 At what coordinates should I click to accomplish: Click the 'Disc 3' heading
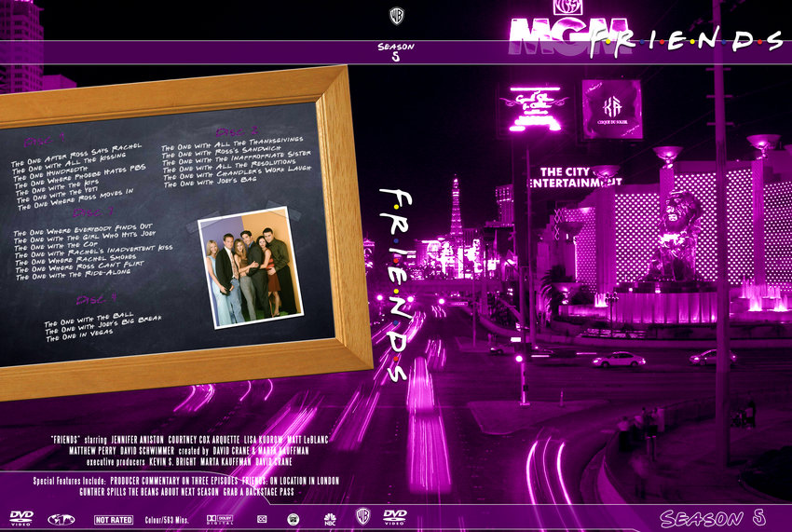point(94,212)
